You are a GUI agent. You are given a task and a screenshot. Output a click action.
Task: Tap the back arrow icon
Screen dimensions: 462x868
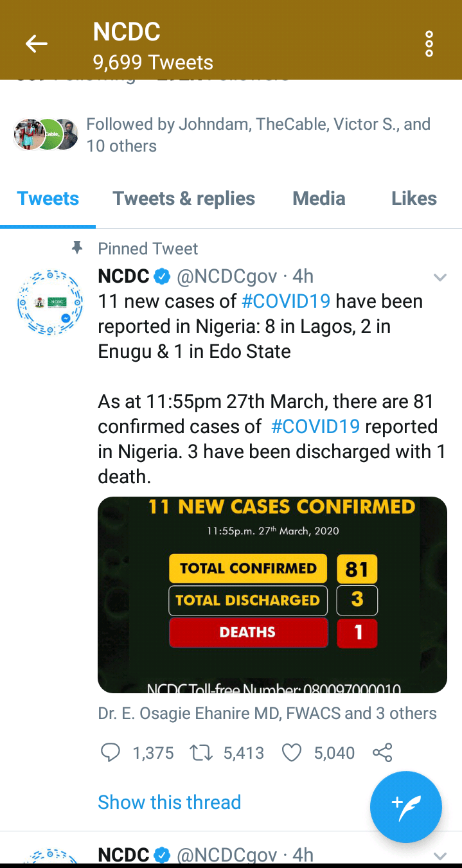(37, 44)
